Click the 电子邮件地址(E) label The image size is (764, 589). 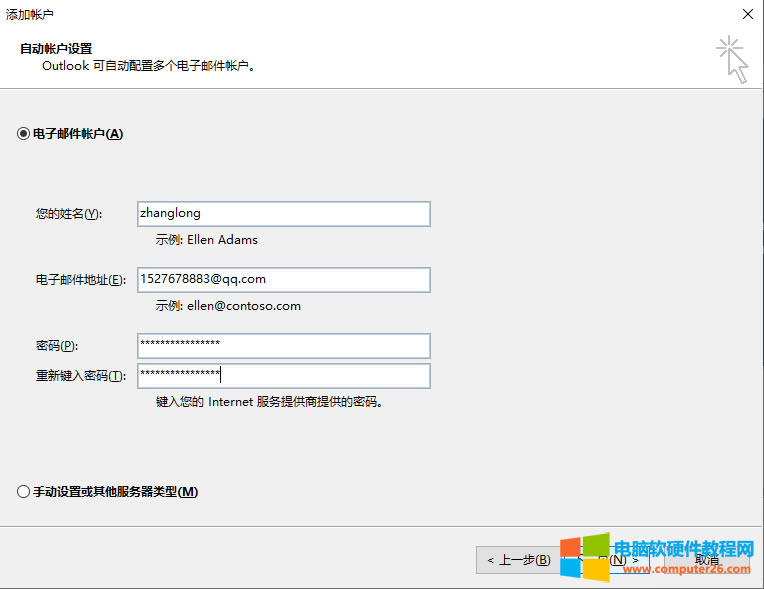click(x=81, y=280)
